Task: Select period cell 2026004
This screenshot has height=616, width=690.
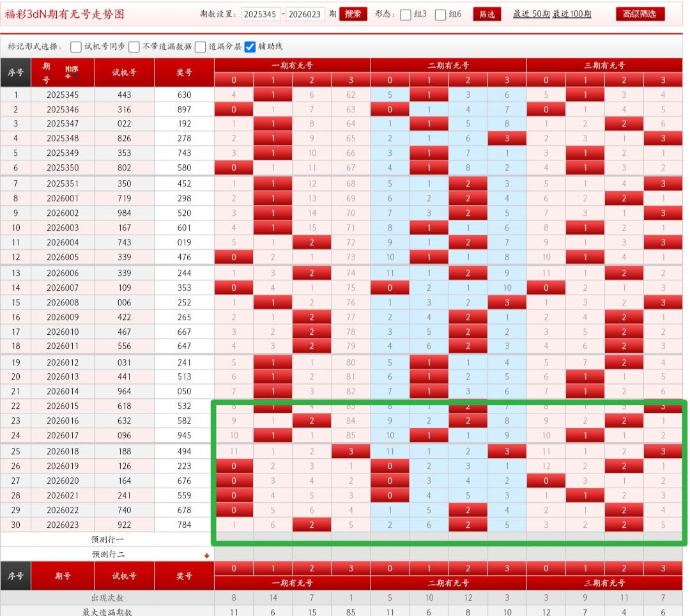Action: pos(63,242)
